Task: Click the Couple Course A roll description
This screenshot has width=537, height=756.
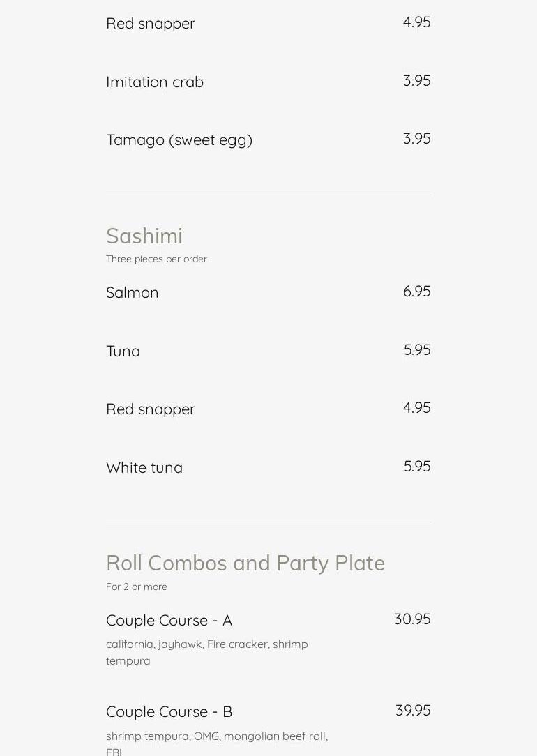Action: pos(207,652)
